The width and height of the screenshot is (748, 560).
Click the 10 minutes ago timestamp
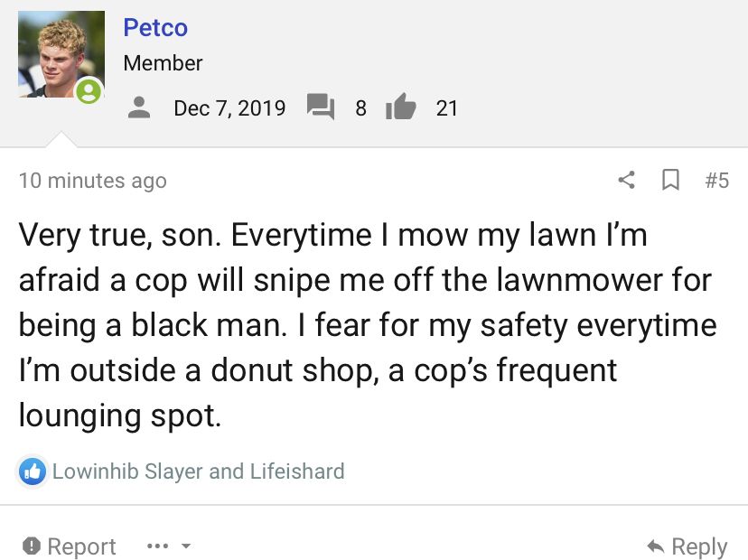click(x=93, y=181)
